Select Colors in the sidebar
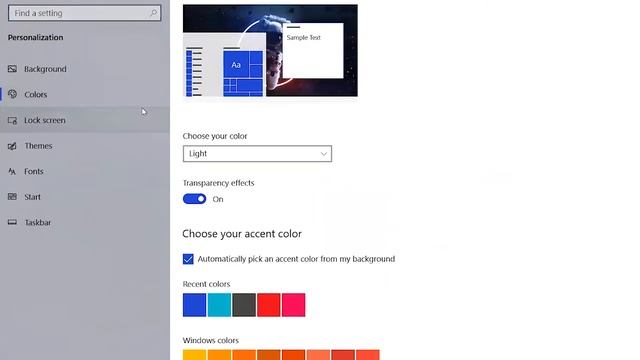The image size is (640, 360). click(84, 94)
